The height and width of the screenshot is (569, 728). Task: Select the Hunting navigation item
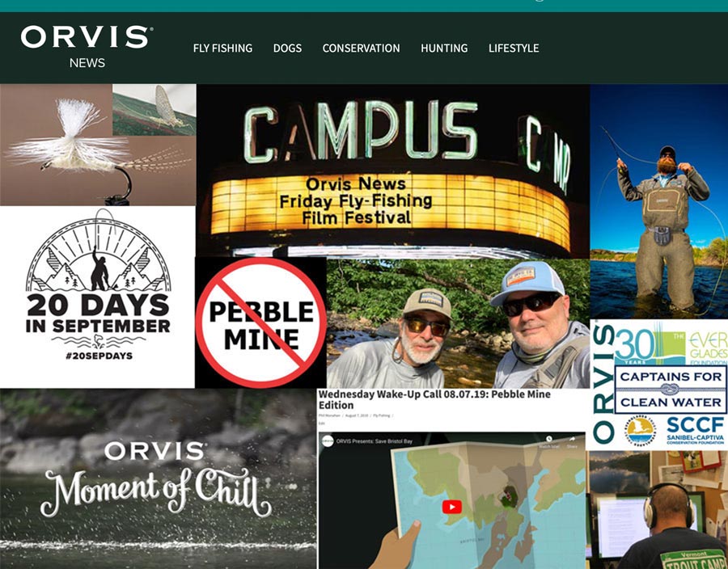pyautogui.click(x=444, y=48)
